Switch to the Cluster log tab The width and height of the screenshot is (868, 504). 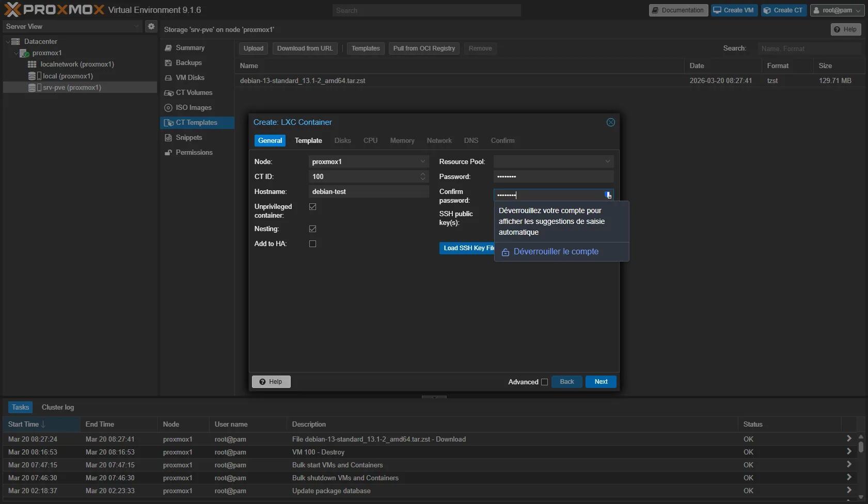tap(58, 408)
